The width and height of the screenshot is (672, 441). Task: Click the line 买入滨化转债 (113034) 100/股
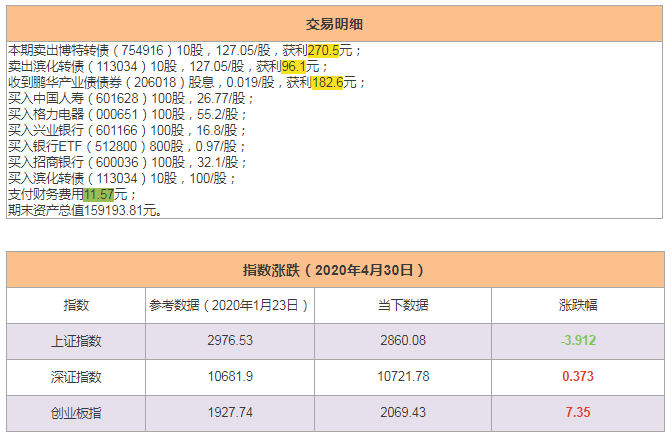point(122,178)
